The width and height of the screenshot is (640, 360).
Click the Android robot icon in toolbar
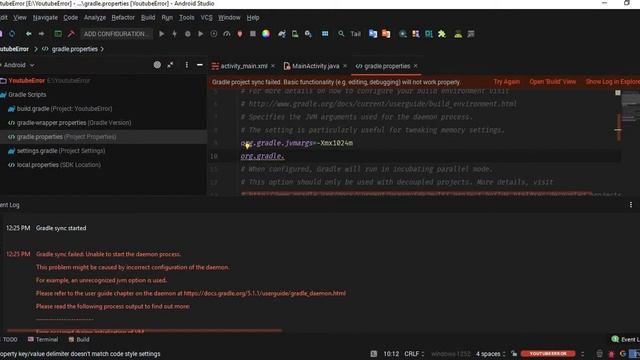tap(458, 34)
